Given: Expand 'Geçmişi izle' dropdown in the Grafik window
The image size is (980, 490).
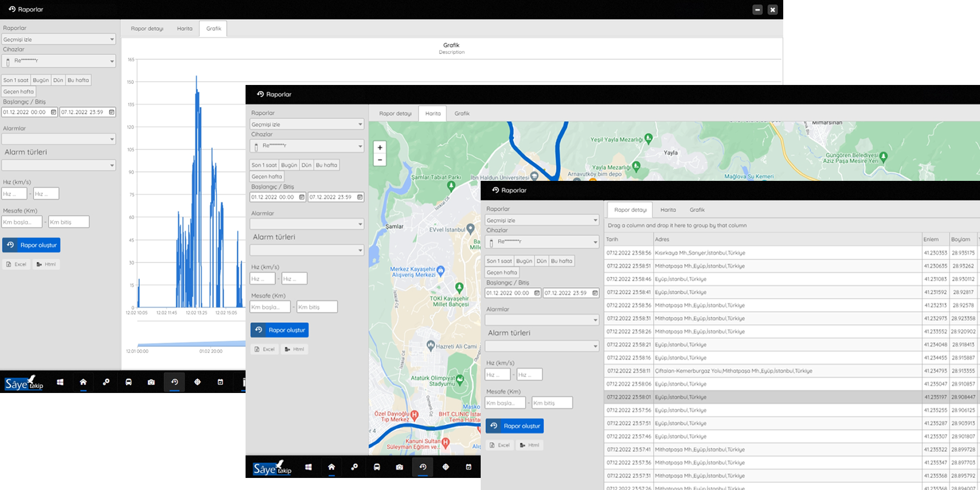Looking at the screenshot, I should pyautogui.click(x=59, y=39).
